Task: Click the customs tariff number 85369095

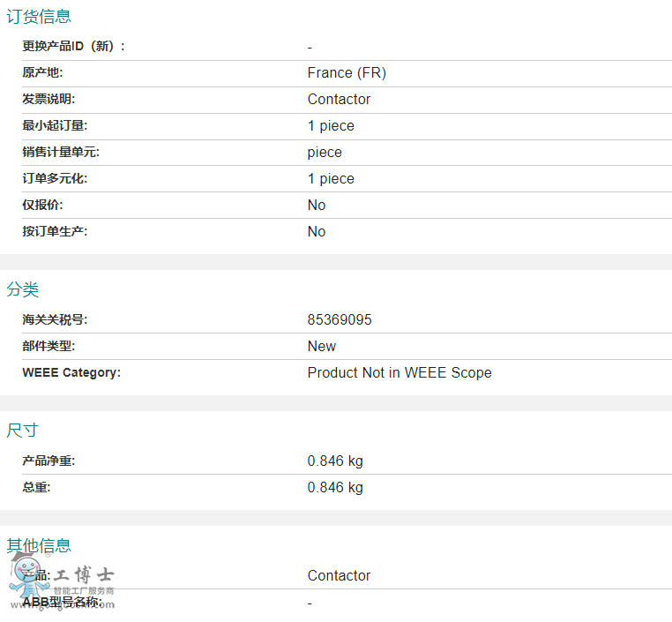Action: [x=340, y=320]
